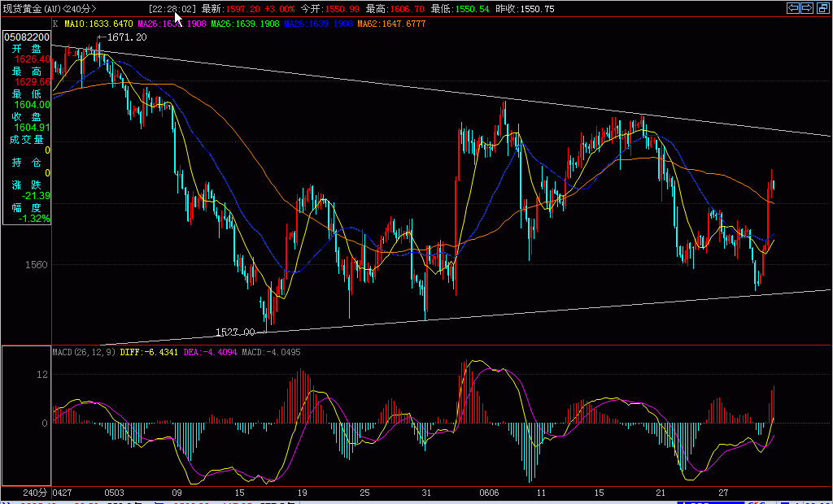Click the 11 date on time axis
Viewport: 833px width, 504px height.
click(x=541, y=492)
